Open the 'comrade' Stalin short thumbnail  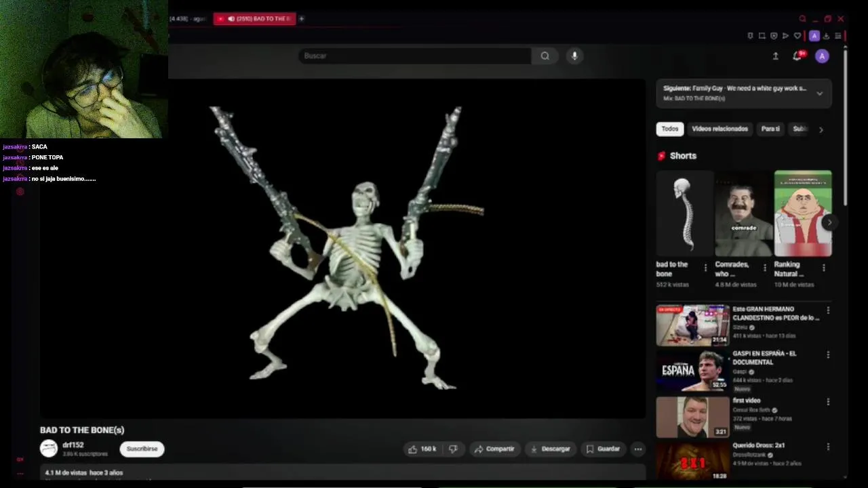tap(743, 213)
